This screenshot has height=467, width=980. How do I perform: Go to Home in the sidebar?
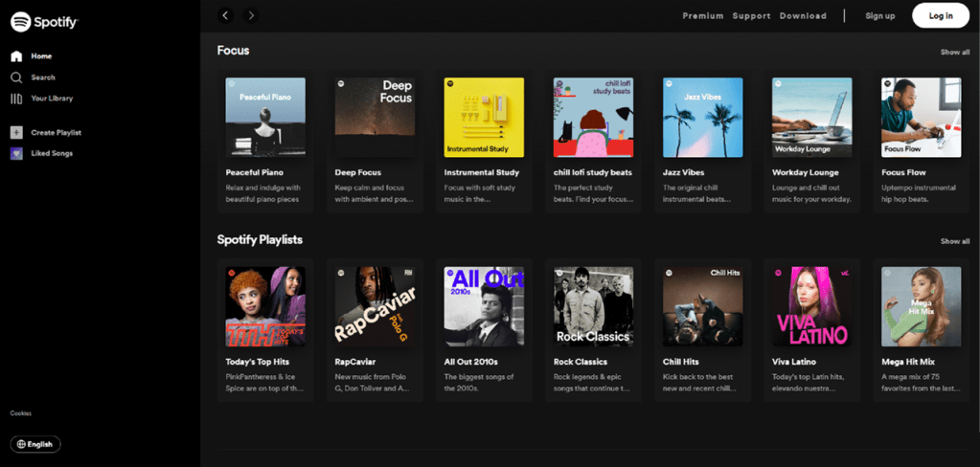pos(40,56)
